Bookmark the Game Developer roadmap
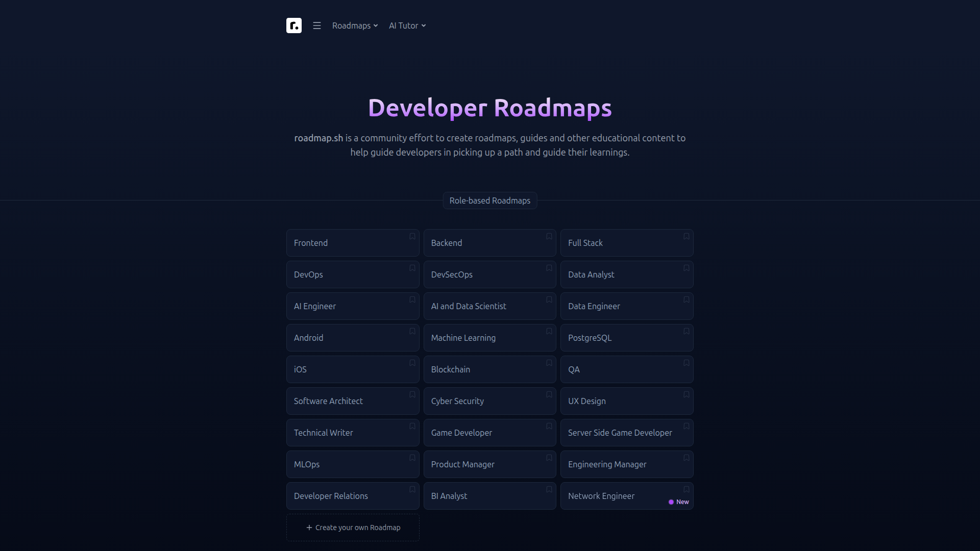Image resolution: width=980 pixels, height=551 pixels. [x=549, y=426]
